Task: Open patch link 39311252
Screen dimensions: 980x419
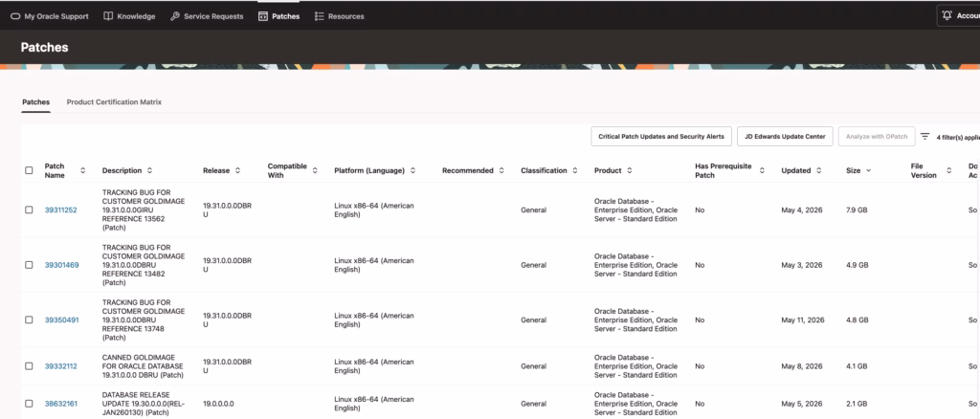Action: [x=60, y=209]
